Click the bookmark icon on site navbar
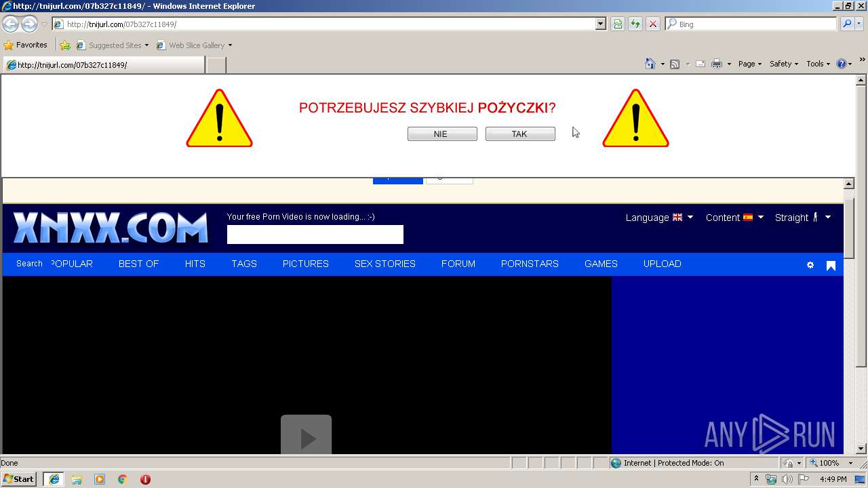This screenshot has width=868, height=488. click(831, 266)
